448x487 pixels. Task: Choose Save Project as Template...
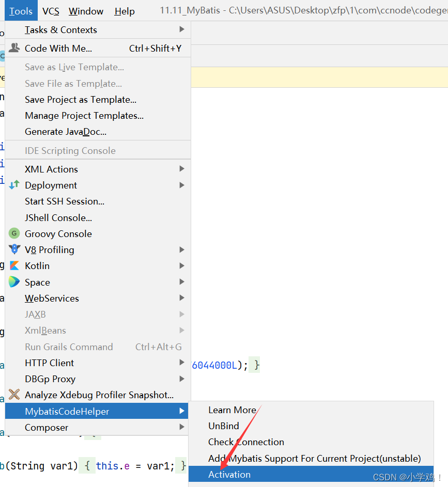(x=98, y=100)
